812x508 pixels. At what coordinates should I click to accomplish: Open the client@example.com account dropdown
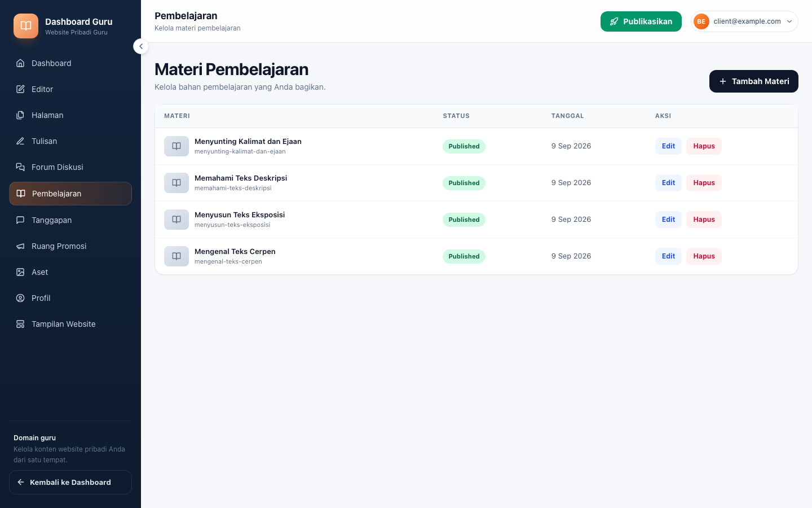pos(744,21)
